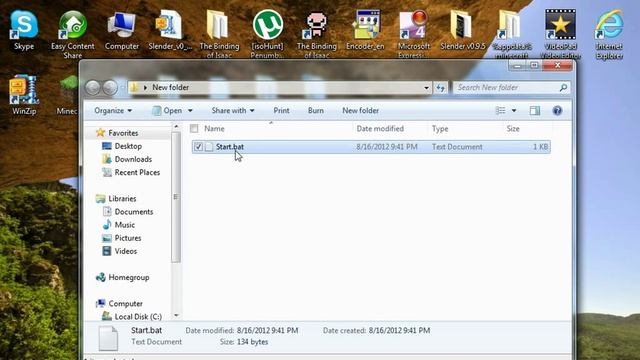Open Explorer help
The width and height of the screenshot is (640, 360).
point(557,111)
